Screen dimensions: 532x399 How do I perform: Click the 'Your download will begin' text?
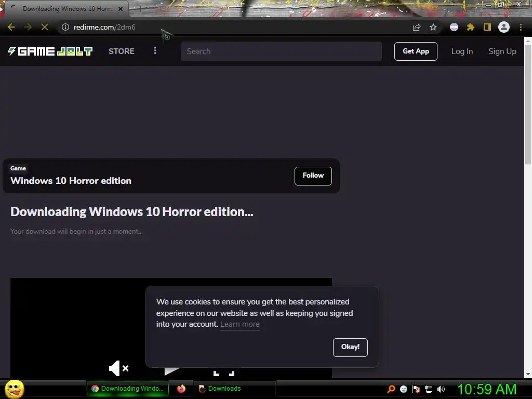76,231
